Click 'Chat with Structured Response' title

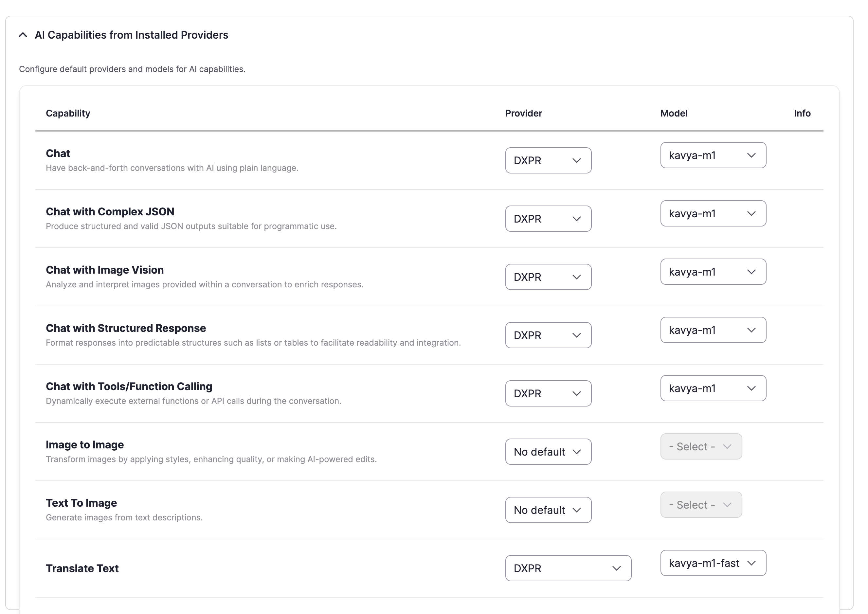[x=126, y=328]
